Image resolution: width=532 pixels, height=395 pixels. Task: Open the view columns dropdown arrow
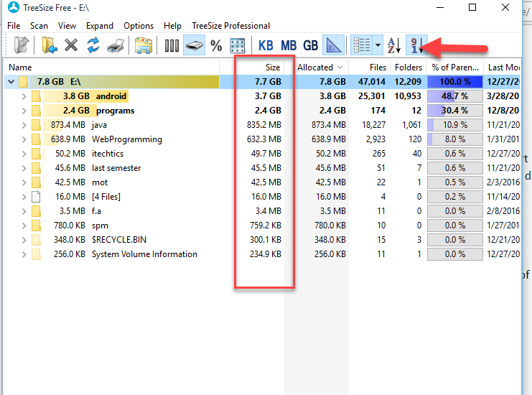[378, 46]
